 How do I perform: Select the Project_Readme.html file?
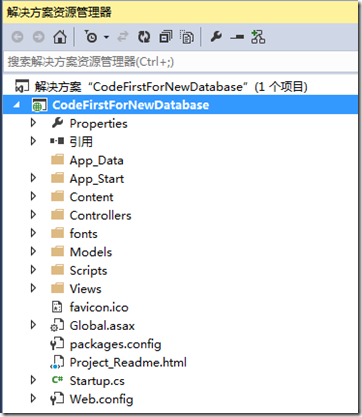point(128,362)
